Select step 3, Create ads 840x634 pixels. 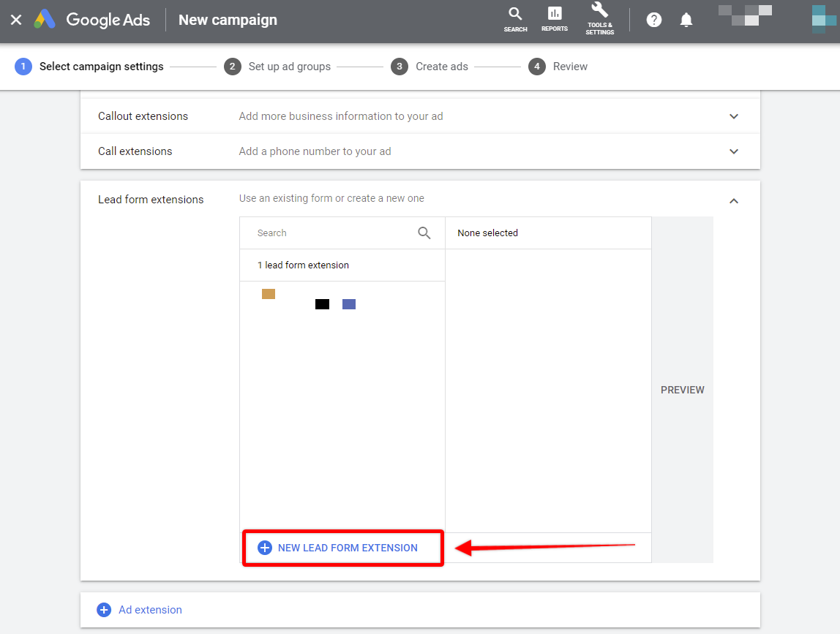pos(399,66)
